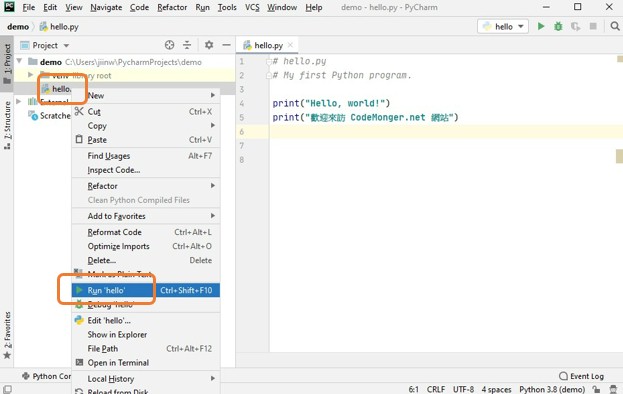The image size is (623, 394).
Task: Open the Python Console tool window
Action: tap(46, 376)
